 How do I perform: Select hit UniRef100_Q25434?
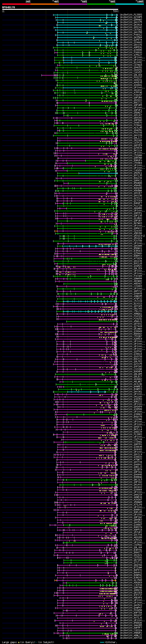[131, 148]
